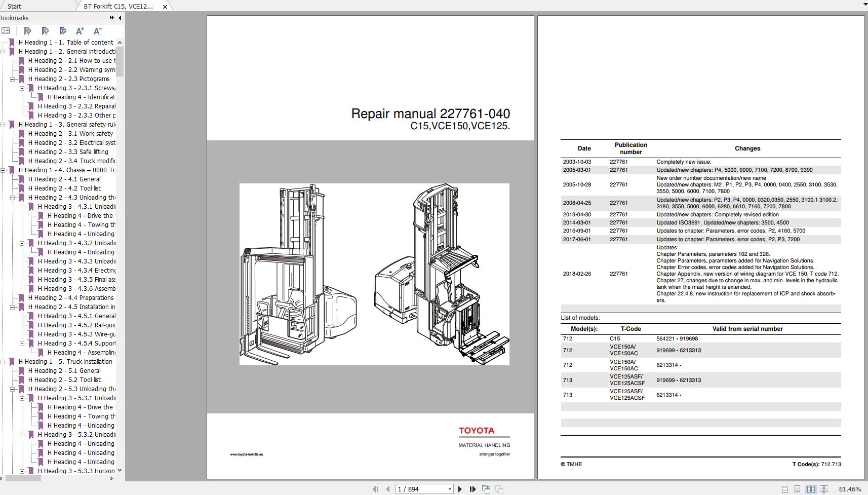Collapse the '5. Truck installation' bookmark
The image size is (868, 495).
3,361
